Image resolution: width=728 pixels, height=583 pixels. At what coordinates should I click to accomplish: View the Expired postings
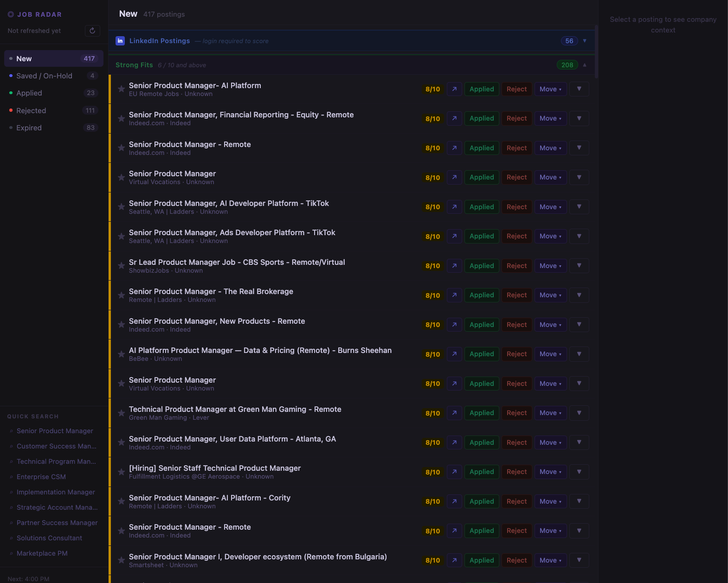click(x=54, y=128)
